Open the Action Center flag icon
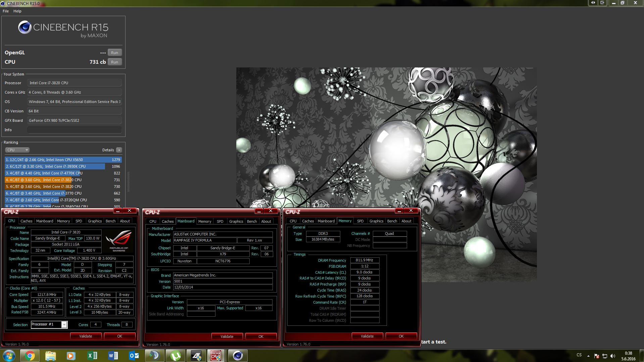This screenshot has height=362, width=644. (596, 356)
